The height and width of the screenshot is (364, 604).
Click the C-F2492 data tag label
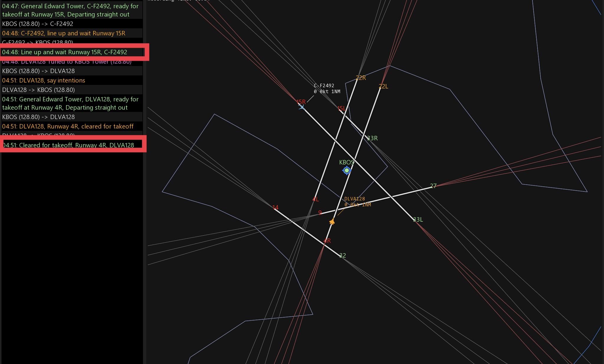(x=324, y=86)
